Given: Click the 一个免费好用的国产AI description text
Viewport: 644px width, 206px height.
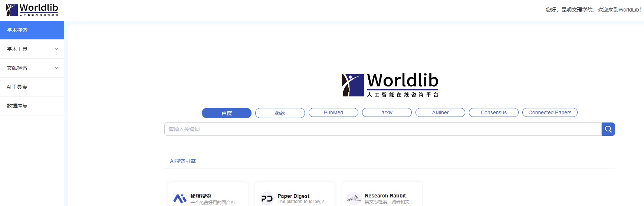Looking at the screenshot, I should pyautogui.click(x=214, y=203).
